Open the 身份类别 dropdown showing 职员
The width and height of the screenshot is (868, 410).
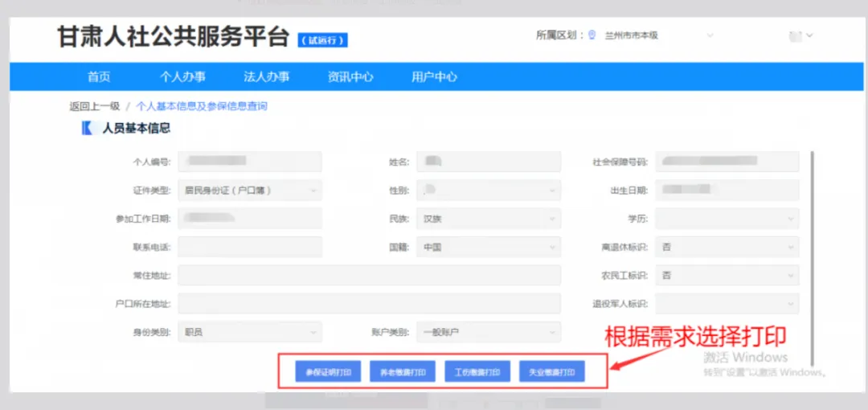250,333
